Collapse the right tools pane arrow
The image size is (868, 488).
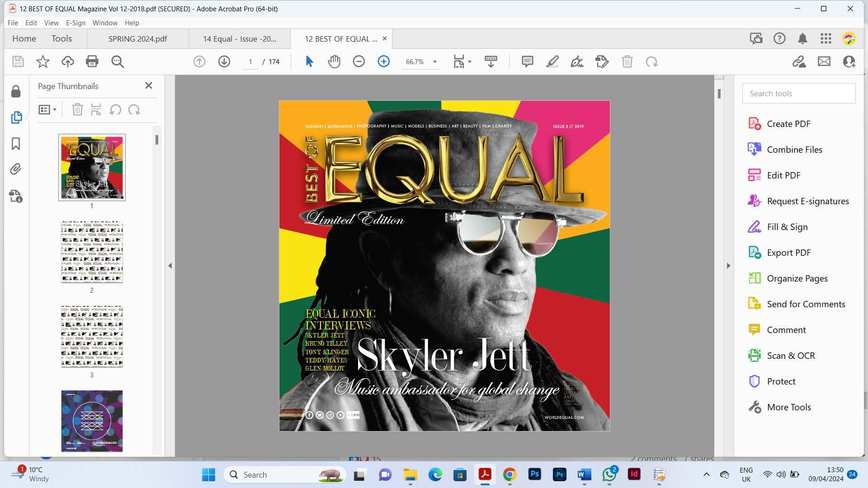coord(728,266)
